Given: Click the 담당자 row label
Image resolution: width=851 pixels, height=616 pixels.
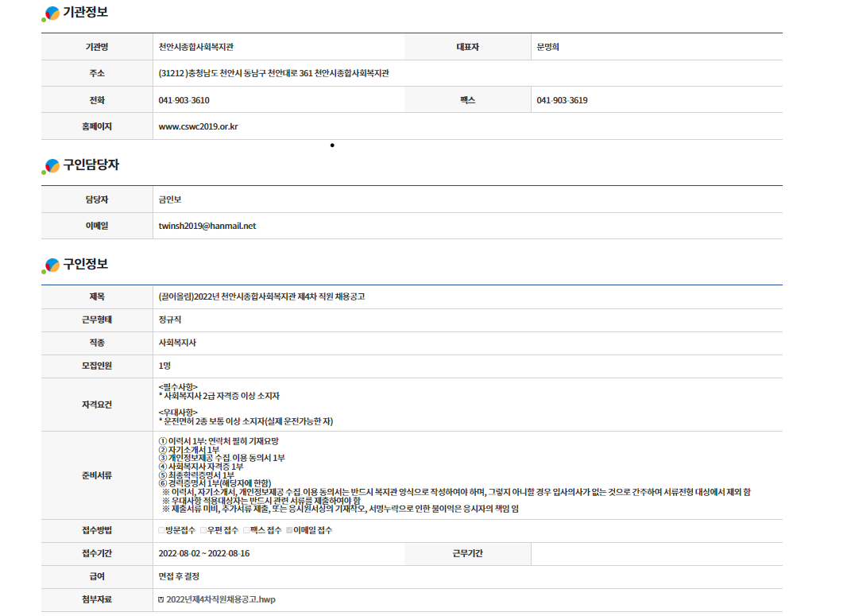Looking at the screenshot, I should coord(97,200).
